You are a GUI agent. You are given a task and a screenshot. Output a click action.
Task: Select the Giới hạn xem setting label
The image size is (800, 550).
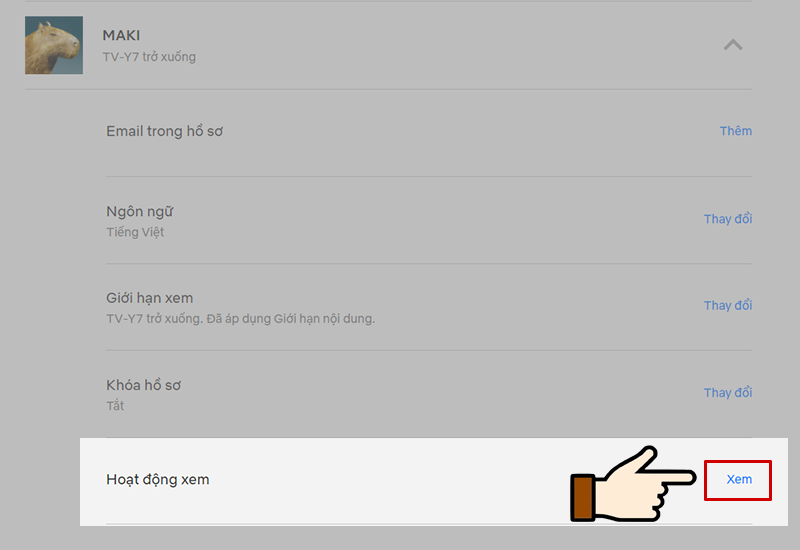149,298
